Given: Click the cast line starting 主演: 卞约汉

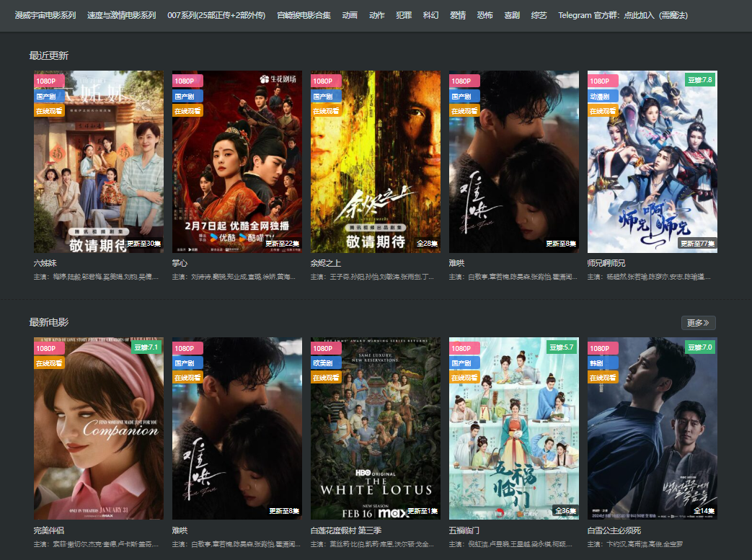Looking at the screenshot, I should 635,544.
